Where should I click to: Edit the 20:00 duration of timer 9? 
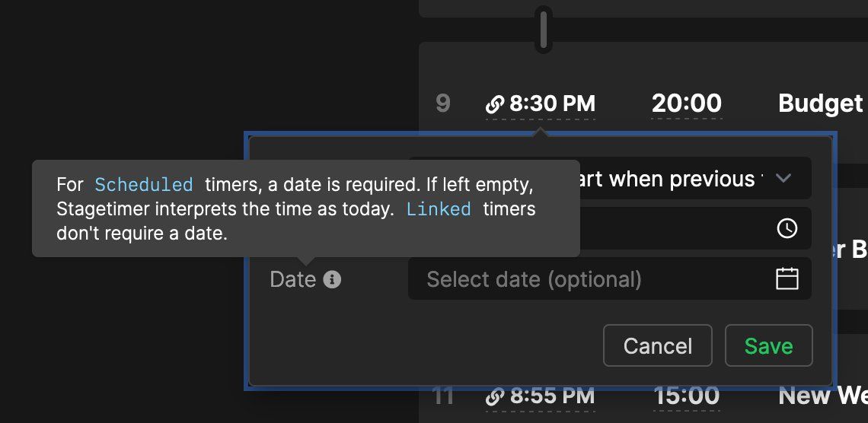687,104
